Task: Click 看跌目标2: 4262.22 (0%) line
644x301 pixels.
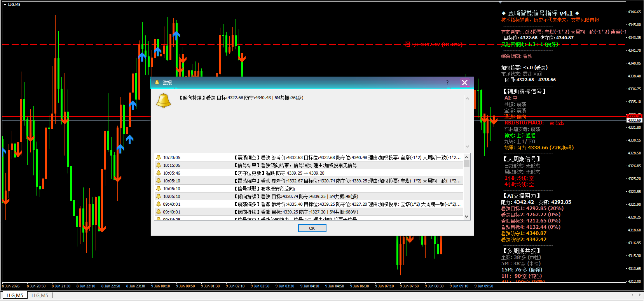Action: (531, 215)
